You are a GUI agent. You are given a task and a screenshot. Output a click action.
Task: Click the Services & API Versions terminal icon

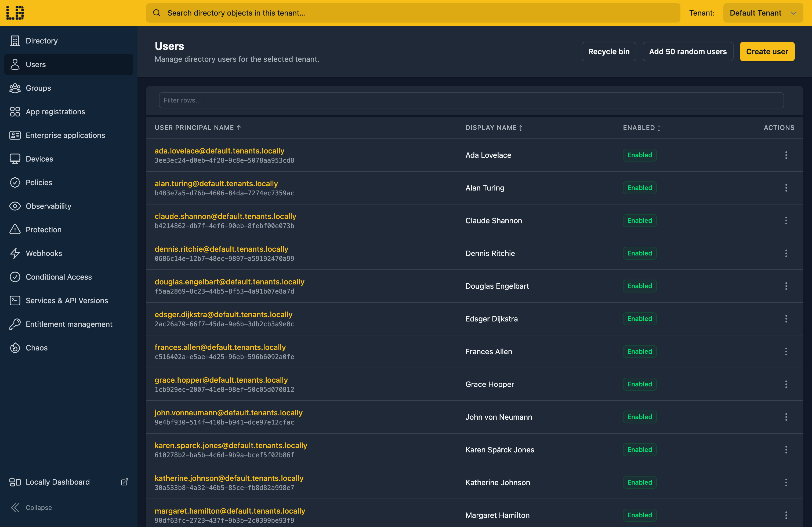(x=15, y=300)
